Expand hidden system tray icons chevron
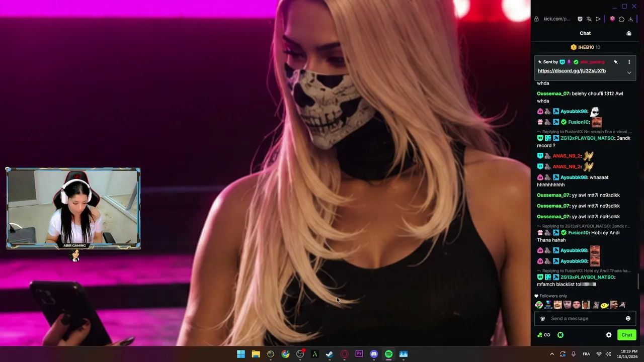The width and height of the screenshot is (644, 362). (x=552, y=354)
